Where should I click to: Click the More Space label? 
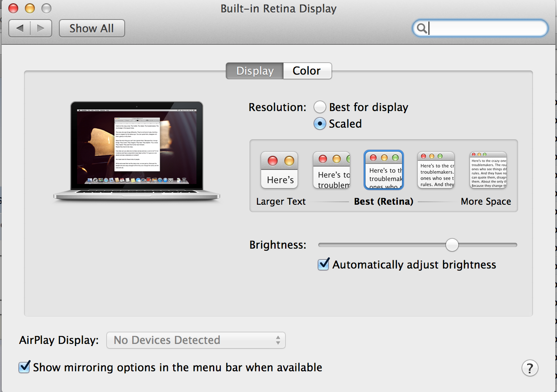[x=486, y=202]
